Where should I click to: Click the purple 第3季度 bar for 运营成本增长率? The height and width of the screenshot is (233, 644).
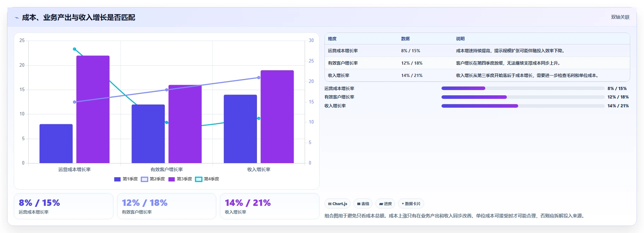click(93, 109)
